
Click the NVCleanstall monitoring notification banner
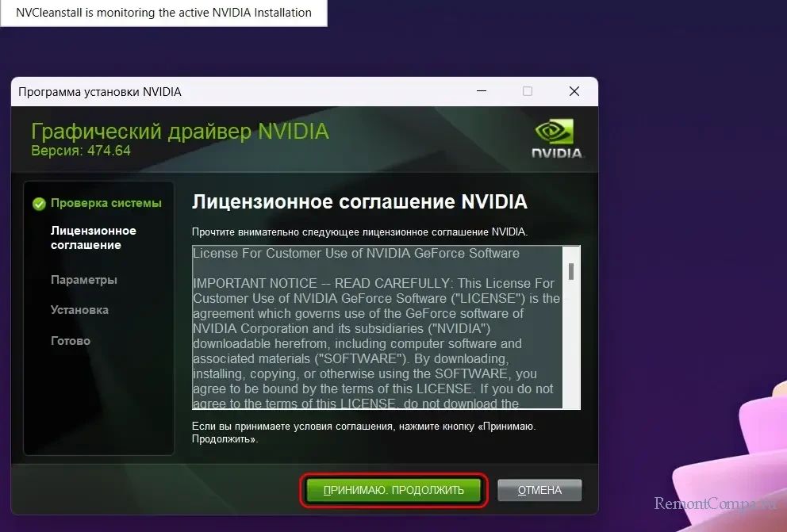(x=163, y=13)
